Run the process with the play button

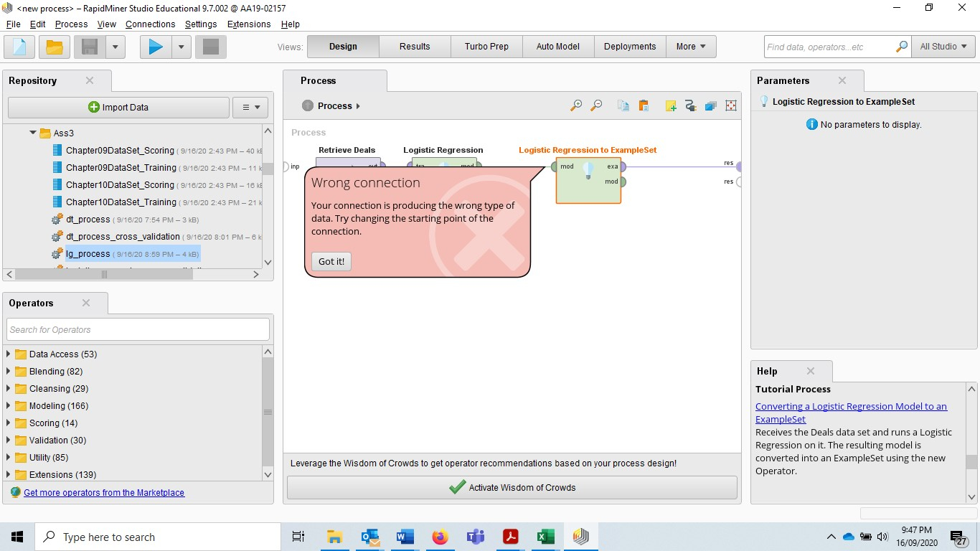(x=155, y=47)
